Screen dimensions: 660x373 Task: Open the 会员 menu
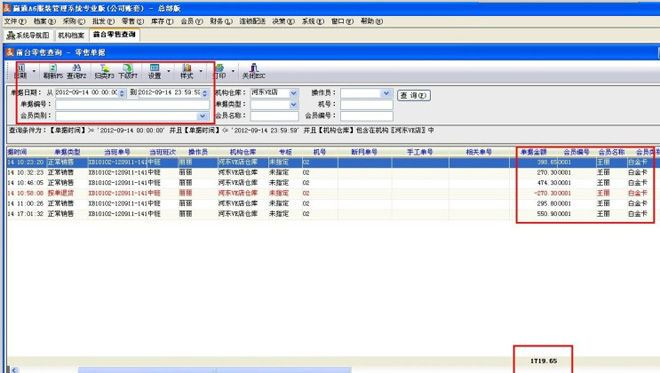coord(192,21)
